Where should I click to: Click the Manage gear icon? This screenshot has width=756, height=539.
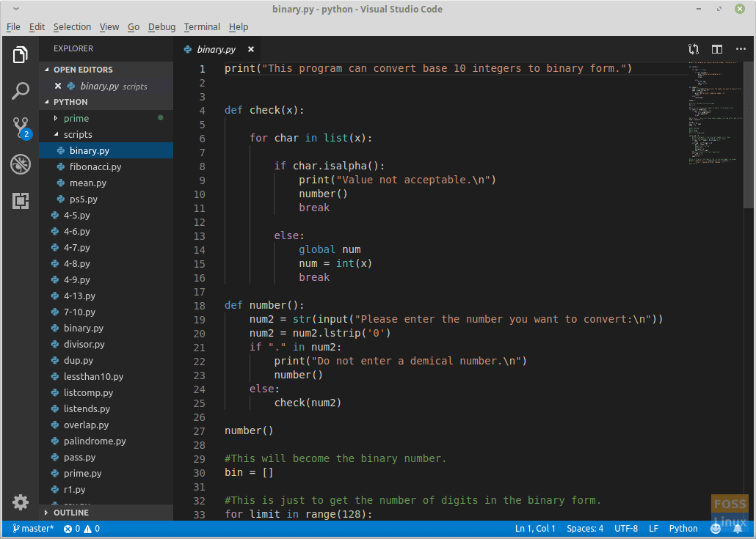tap(20, 502)
